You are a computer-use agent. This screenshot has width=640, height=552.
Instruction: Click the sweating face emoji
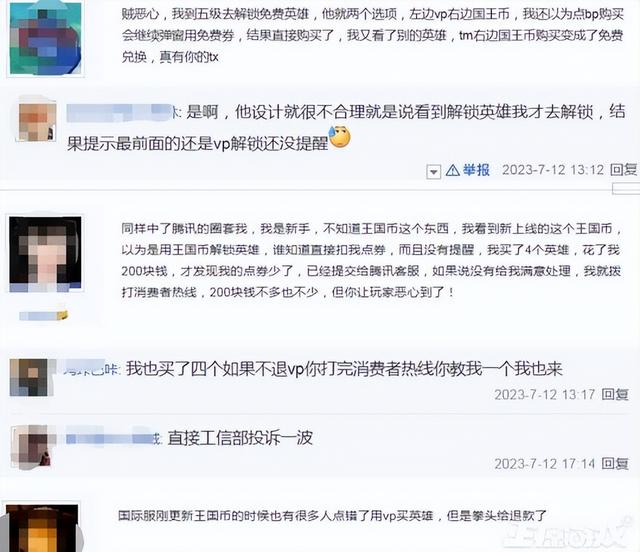[340, 137]
